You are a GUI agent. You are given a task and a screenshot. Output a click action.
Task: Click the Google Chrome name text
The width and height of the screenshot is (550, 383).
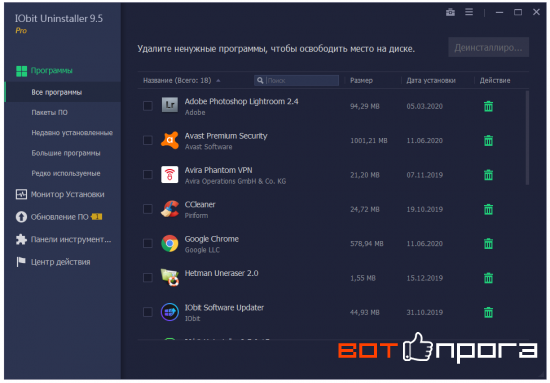(x=212, y=239)
